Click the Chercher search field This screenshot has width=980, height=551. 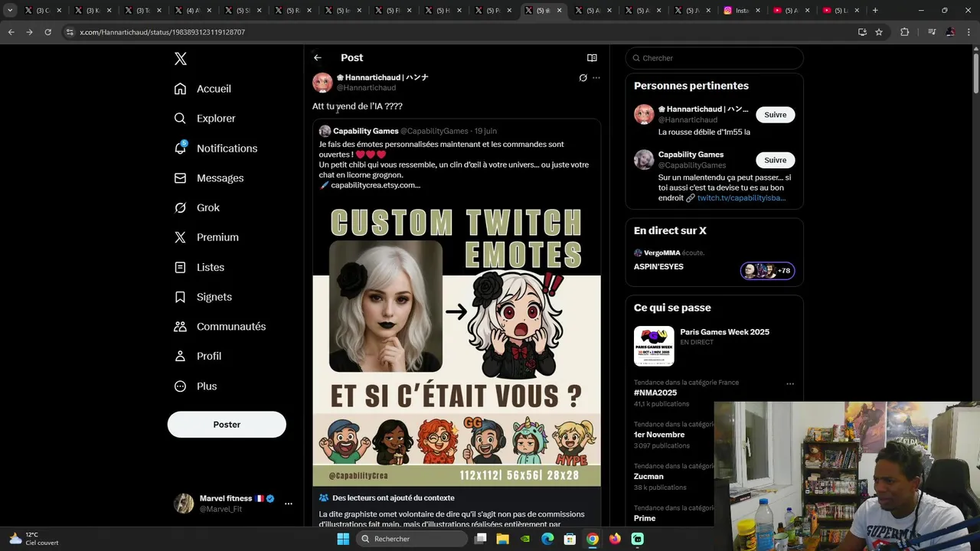tap(714, 58)
